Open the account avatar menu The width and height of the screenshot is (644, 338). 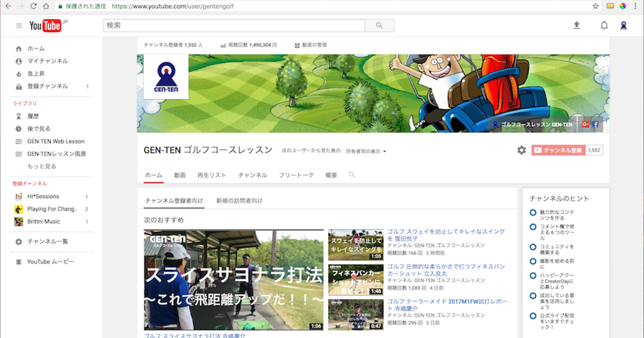coord(624,25)
